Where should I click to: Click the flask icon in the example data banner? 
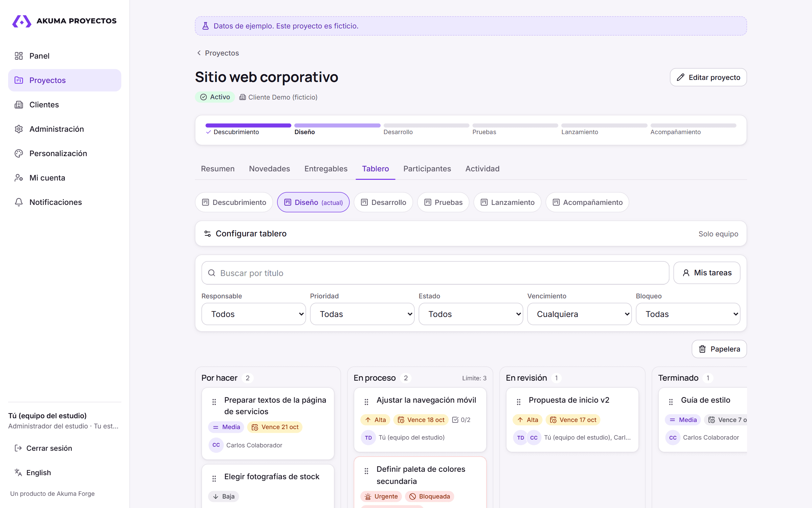pos(205,26)
